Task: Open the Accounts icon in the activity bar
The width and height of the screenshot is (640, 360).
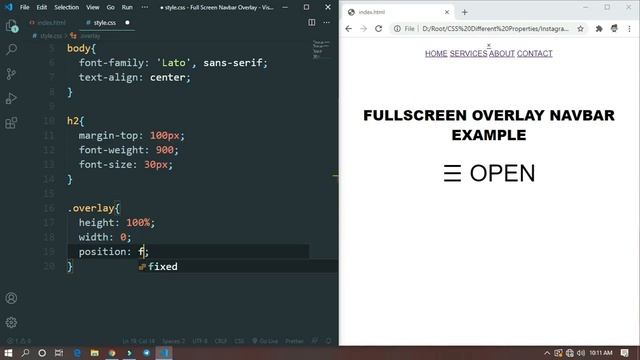Action: tap(11, 298)
